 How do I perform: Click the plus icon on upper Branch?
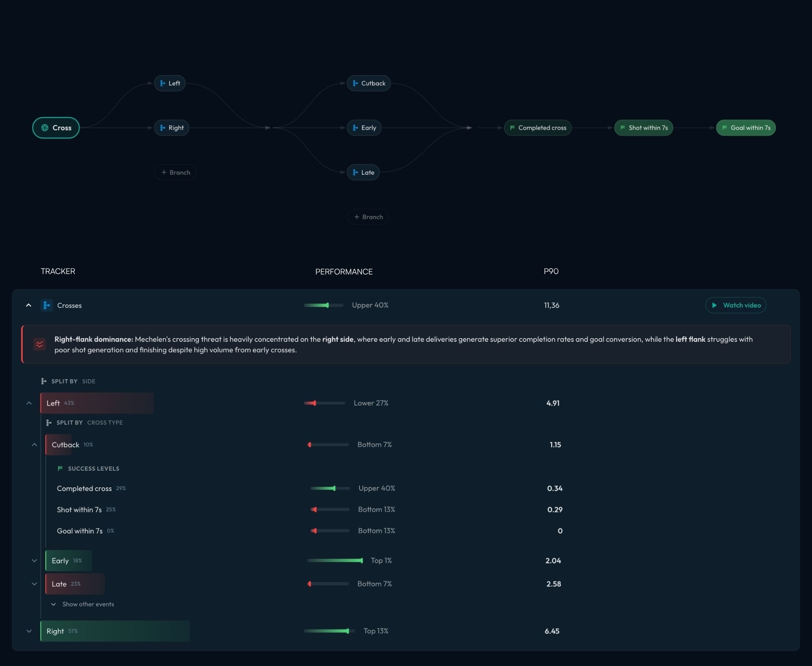click(164, 173)
